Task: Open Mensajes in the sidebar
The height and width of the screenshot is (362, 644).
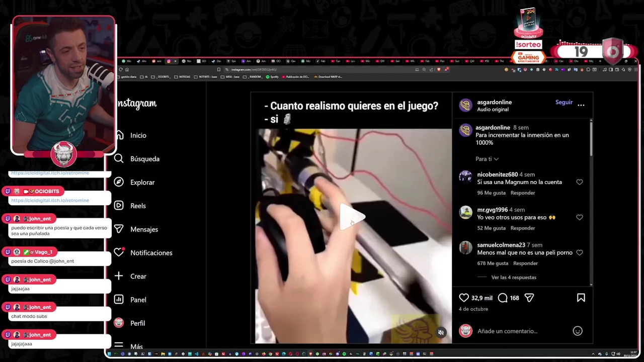Action: coord(136,229)
